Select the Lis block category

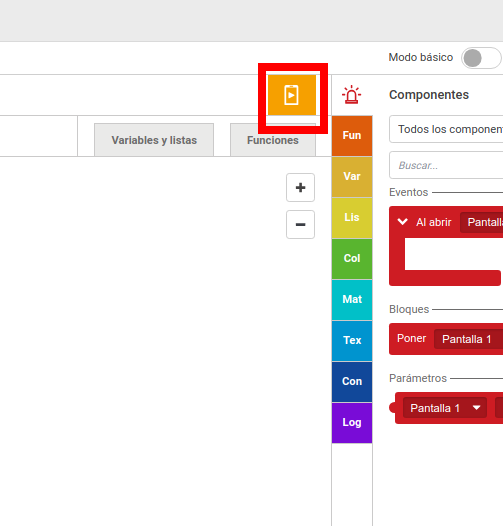coord(352,218)
